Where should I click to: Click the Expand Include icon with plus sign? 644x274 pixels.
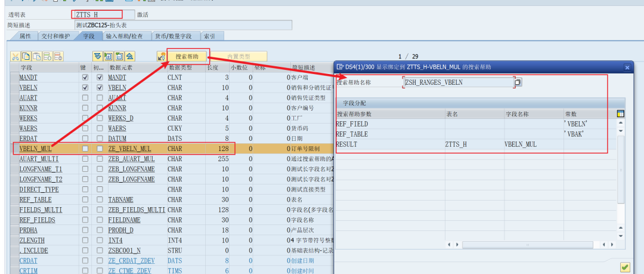[x=108, y=57]
